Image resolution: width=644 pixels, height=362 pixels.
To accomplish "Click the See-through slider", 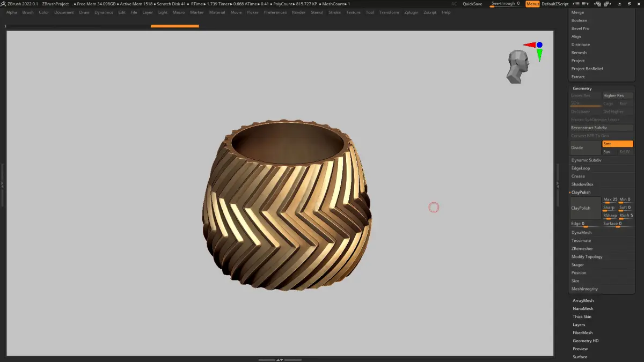I will (505, 4).
